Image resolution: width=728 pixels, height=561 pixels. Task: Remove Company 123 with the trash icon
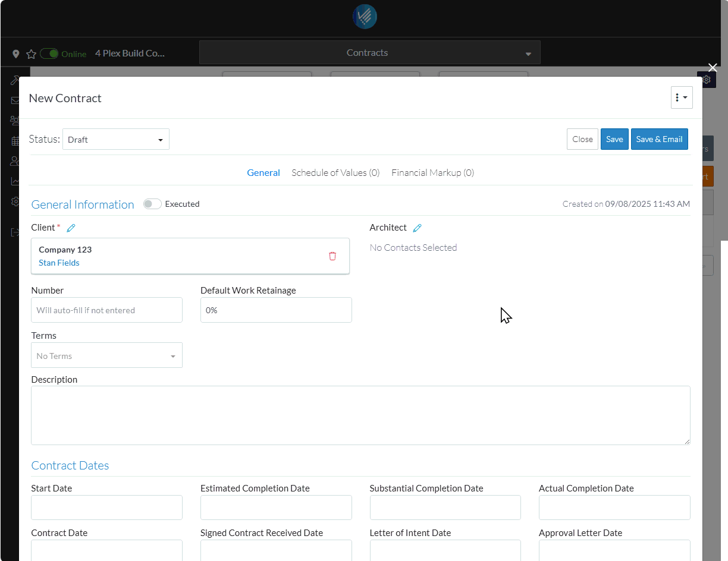pos(332,256)
